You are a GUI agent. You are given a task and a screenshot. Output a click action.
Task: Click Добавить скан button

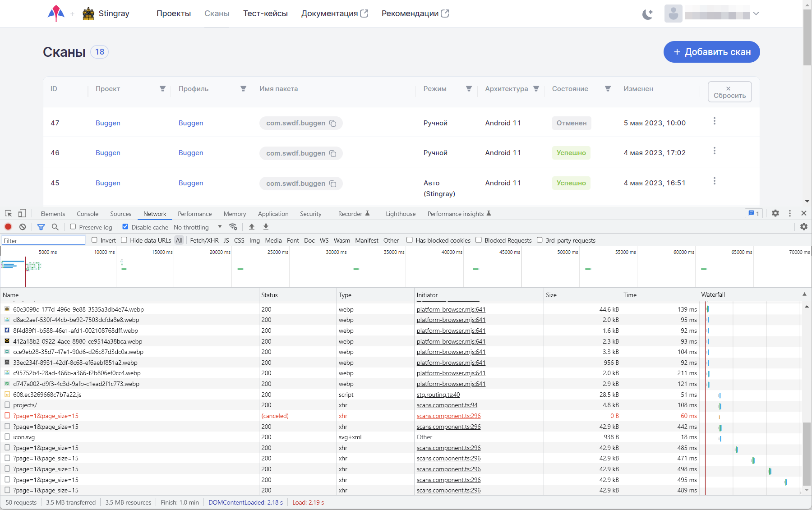click(x=711, y=52)
